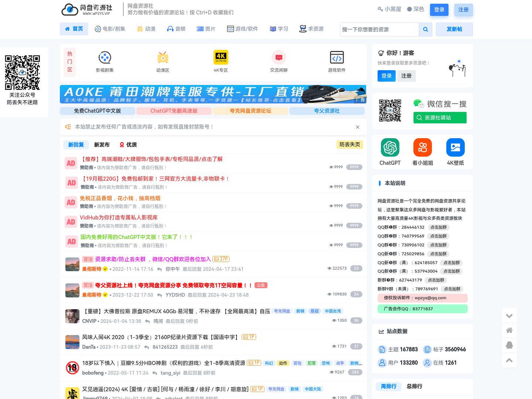Click the QQ penguin icon in floating sidebar
Viewport: 532px width, 399px height.
click(509, 345)
